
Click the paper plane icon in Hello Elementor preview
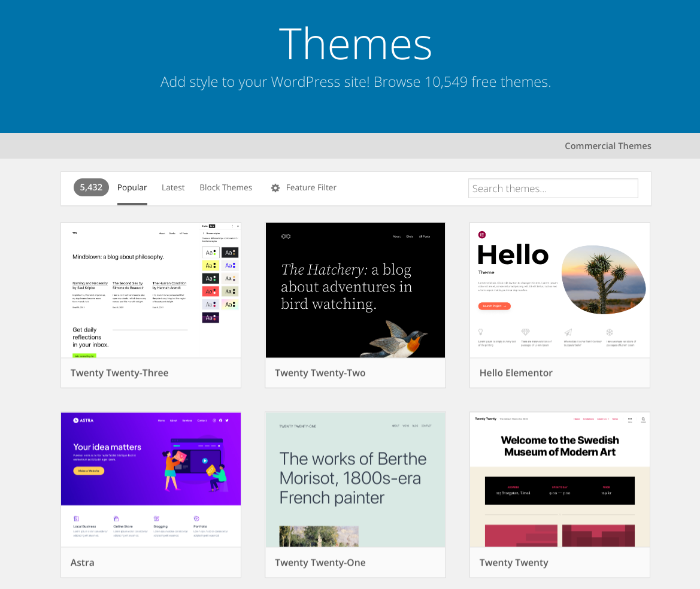[x=568, y=332]
